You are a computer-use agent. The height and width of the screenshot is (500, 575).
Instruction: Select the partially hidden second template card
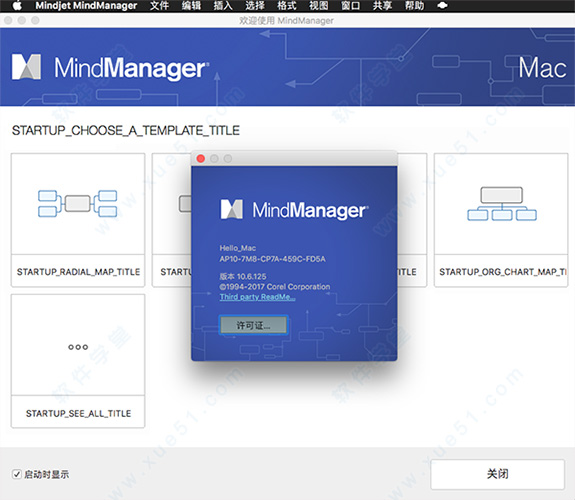coord(171,220)
